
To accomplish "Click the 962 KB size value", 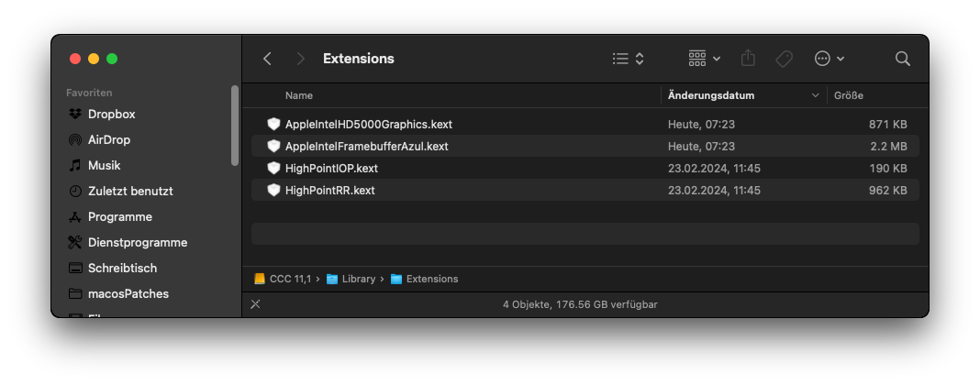I will point(887,190).
